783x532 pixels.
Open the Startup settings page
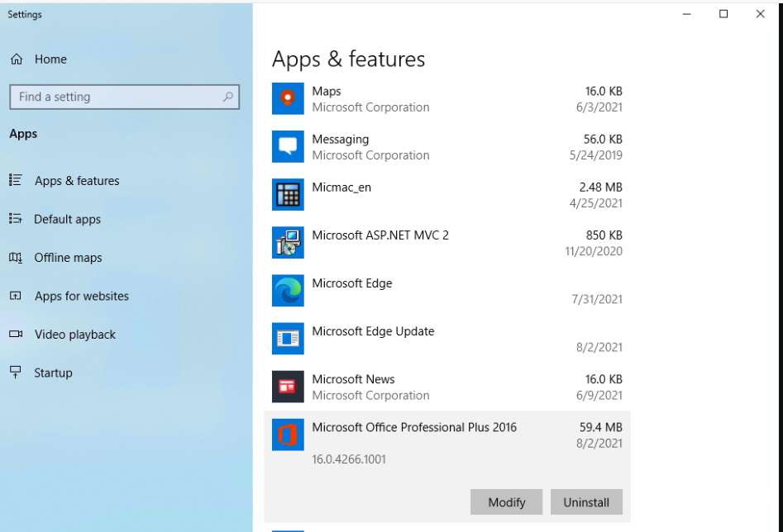click(53, 373)
